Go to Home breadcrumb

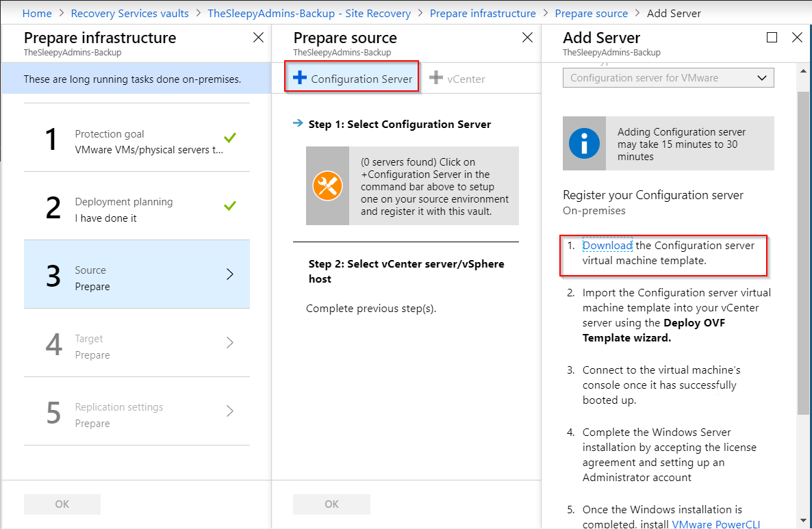click(37, 13)
